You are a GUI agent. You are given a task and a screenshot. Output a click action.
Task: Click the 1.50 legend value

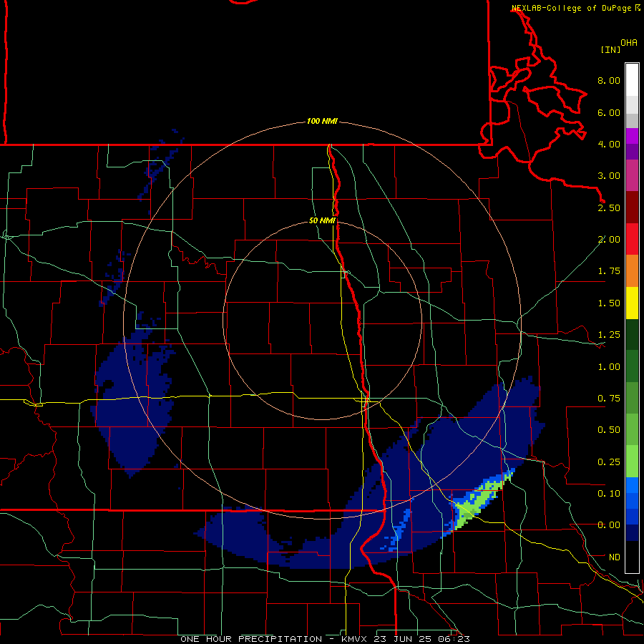[x=609, y=303]
